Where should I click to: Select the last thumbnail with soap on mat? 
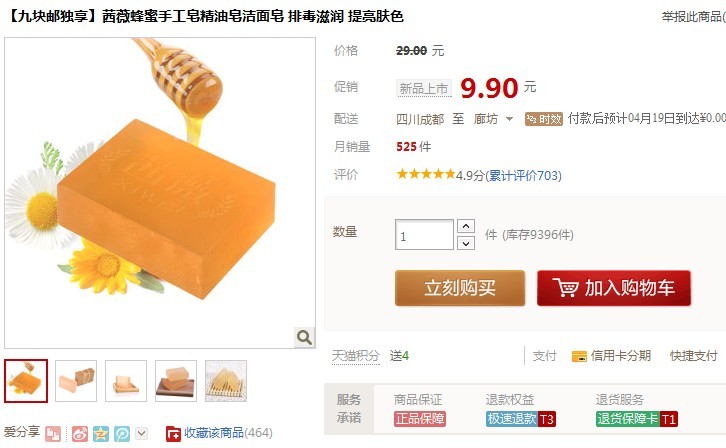click(x=226, y=380)
